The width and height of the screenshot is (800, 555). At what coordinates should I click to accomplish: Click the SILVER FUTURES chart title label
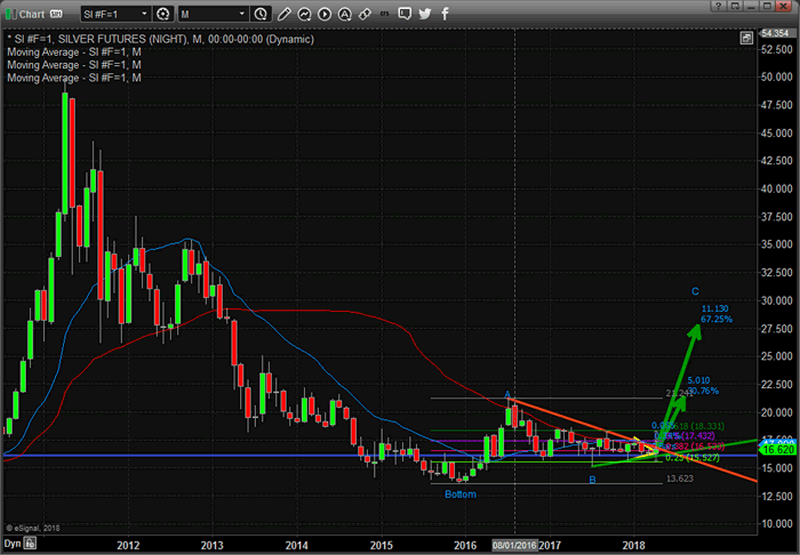102,38
